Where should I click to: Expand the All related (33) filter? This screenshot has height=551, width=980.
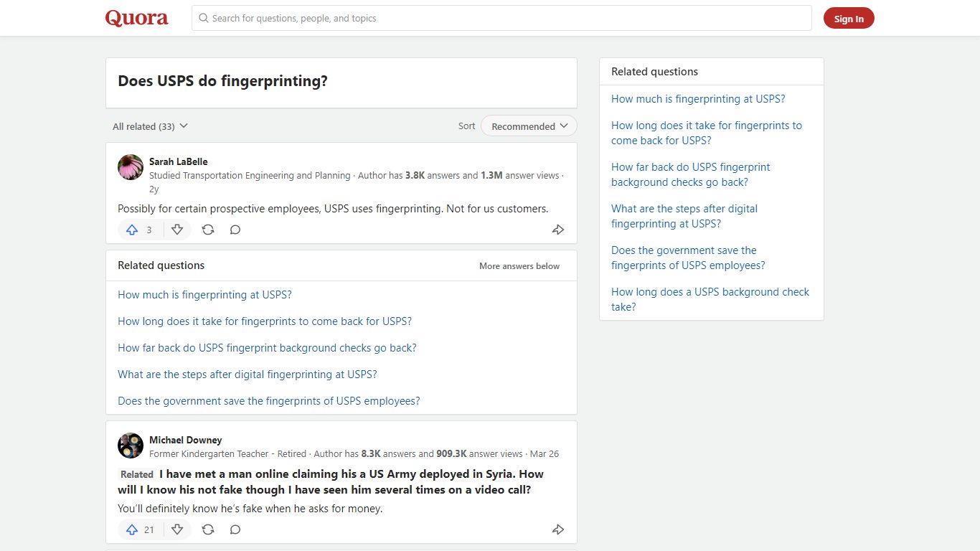click(x=150, y=126)
